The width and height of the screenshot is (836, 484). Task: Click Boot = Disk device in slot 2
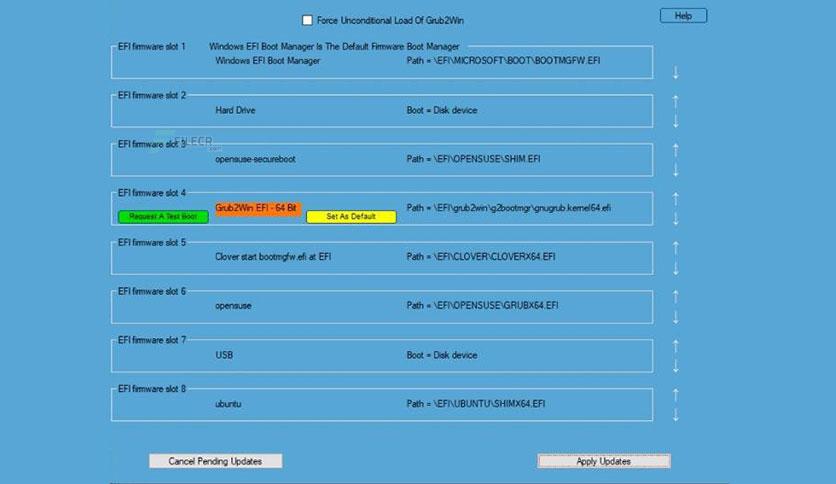coord(442,110)
